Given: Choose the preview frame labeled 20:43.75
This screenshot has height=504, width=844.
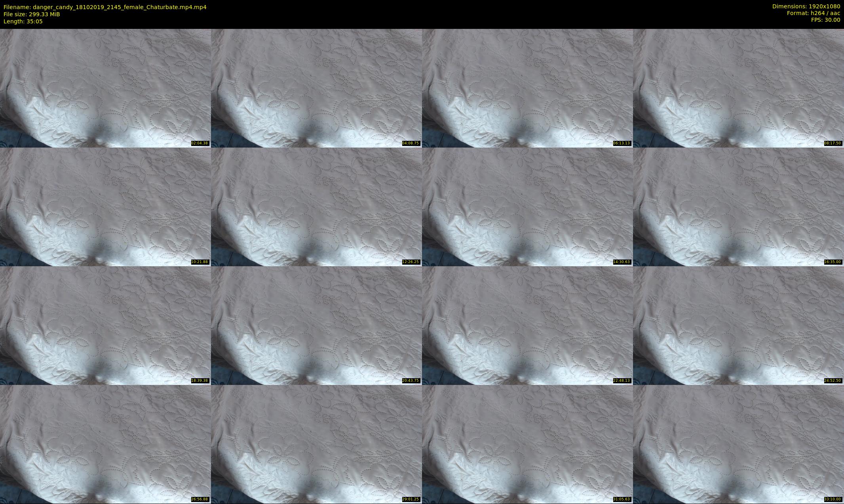Looking at the screenshot, I should [316, 325].
